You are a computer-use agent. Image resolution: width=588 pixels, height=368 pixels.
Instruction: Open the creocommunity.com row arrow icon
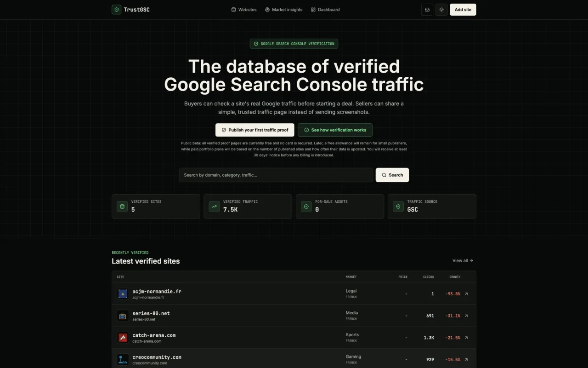[x=466, y=359]
